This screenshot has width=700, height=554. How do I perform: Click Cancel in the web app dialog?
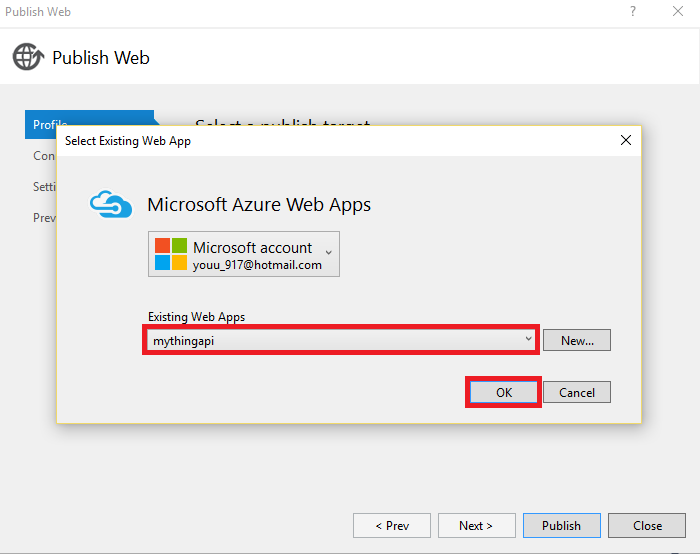click(577, 393)
